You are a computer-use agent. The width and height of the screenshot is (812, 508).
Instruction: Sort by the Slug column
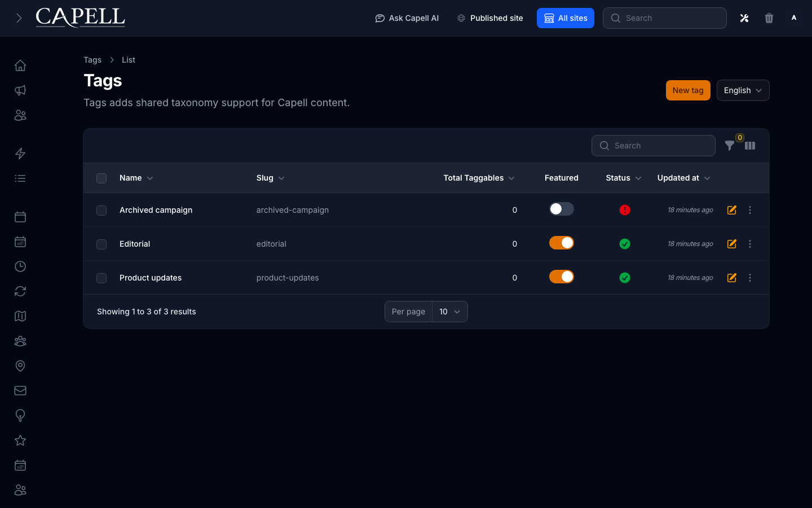270,178
